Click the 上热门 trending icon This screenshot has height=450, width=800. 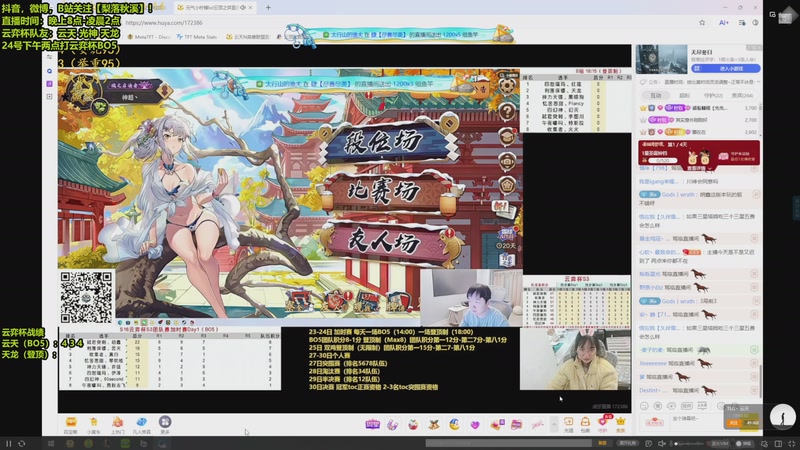[x=117, y=424]
